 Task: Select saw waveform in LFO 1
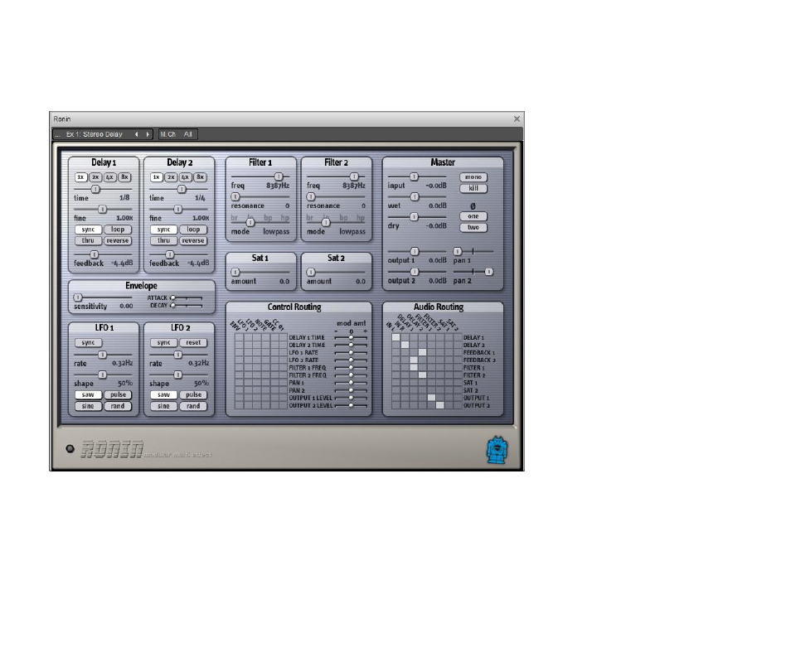tap(88, 394)
